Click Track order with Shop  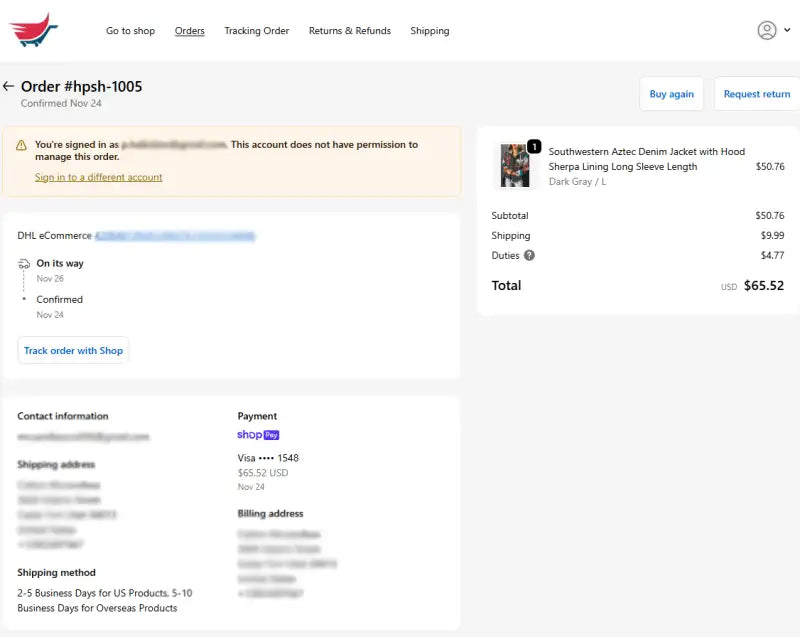click(x=73, y=350)
